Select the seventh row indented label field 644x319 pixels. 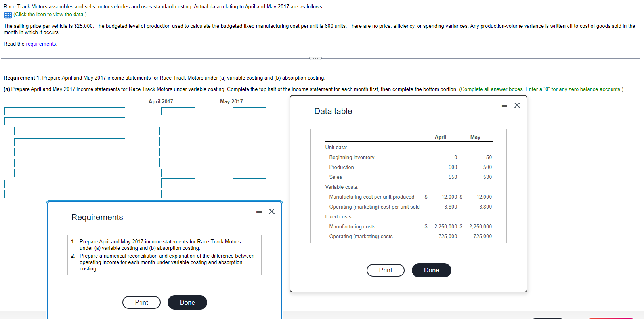pos(70,173)
